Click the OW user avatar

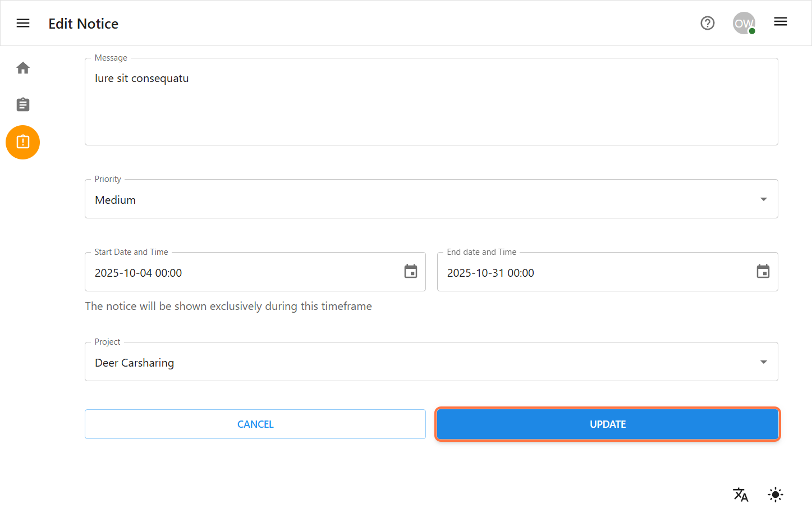point(744,23)
